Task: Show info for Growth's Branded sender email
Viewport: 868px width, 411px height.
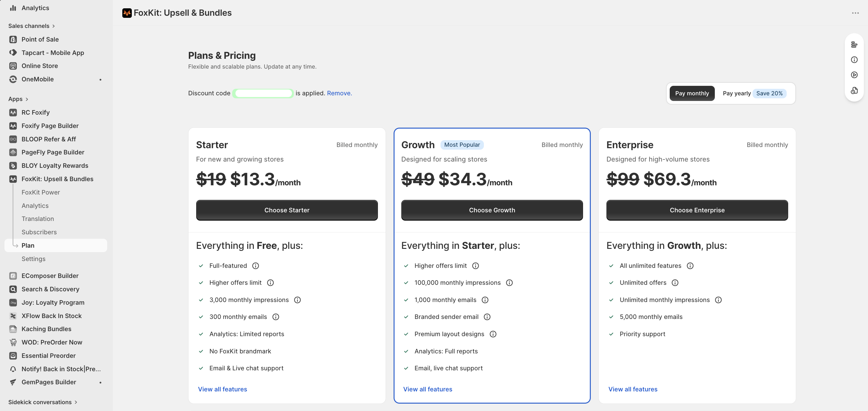Action: point(487,317)
